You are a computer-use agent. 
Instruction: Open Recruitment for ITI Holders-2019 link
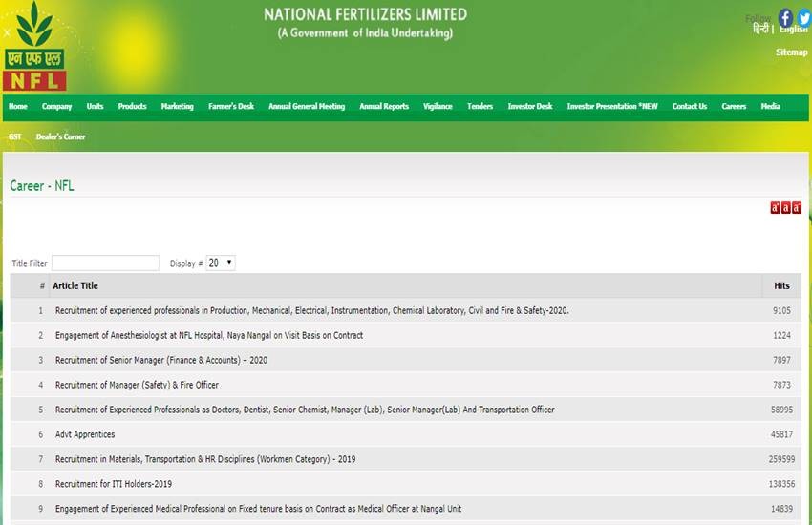click(114, 484)
